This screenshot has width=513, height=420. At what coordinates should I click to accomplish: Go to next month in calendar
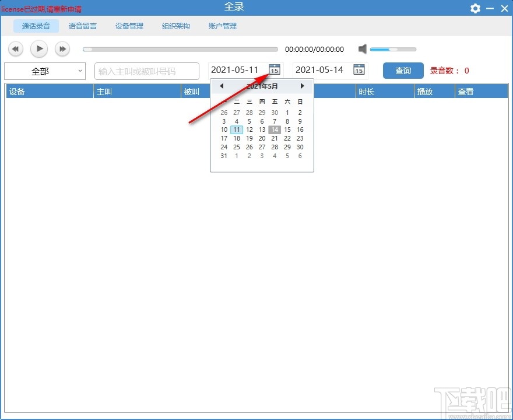tap(302, 86)
